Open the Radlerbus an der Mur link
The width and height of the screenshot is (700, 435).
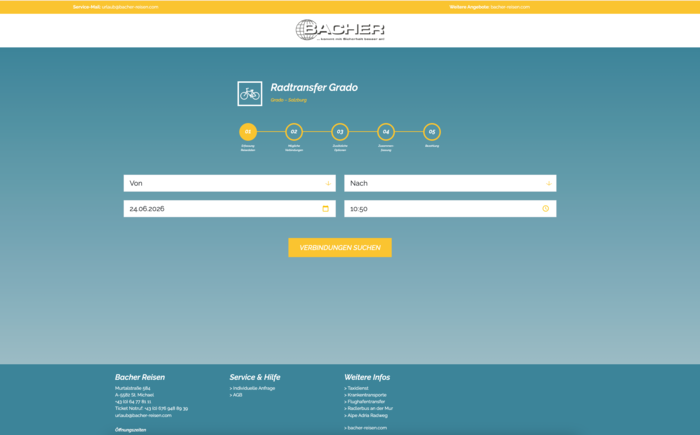[x=370, y=408]
